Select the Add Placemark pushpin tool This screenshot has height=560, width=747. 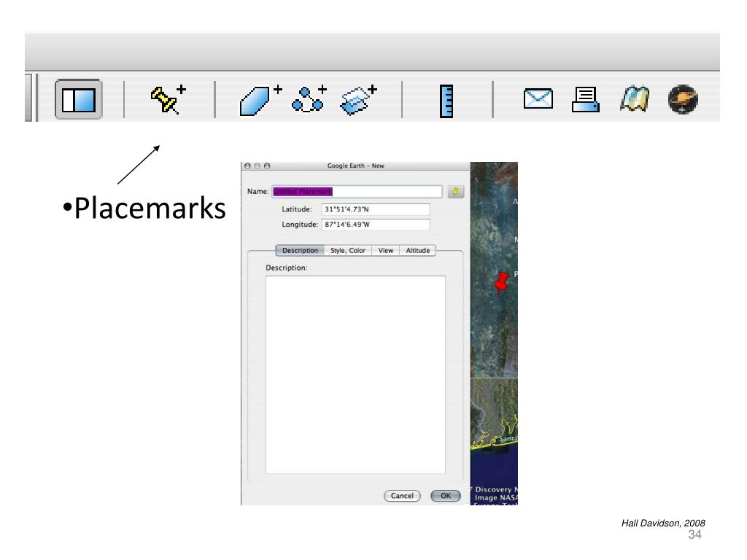point(168,99)
